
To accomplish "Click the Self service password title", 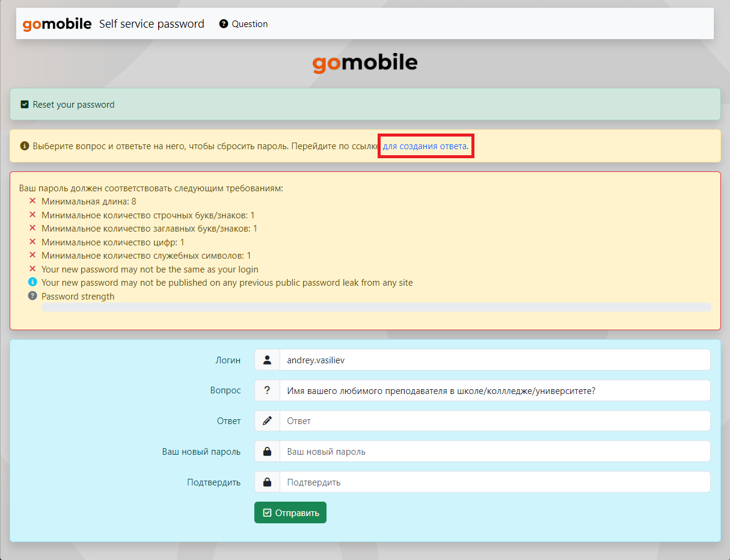I will 152,24.
